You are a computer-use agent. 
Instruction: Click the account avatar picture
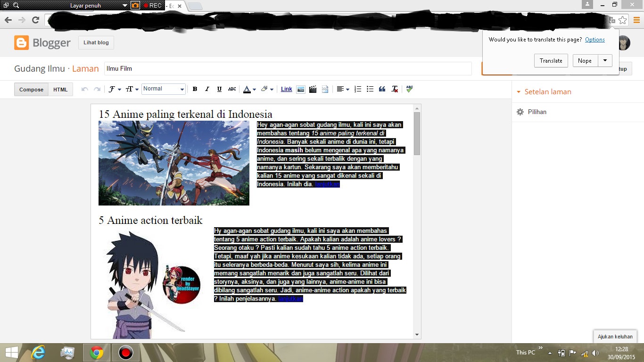pyautogui.click(x=624, y=42)
